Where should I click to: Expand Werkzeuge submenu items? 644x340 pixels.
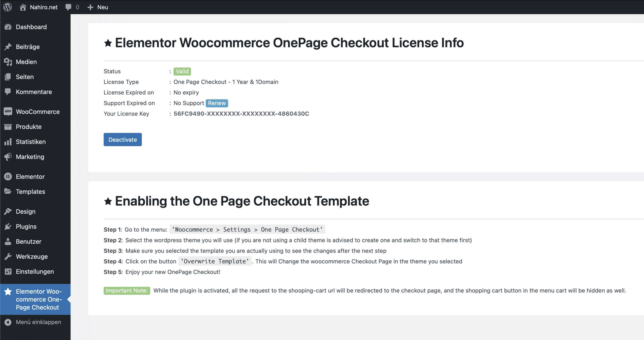32,256
